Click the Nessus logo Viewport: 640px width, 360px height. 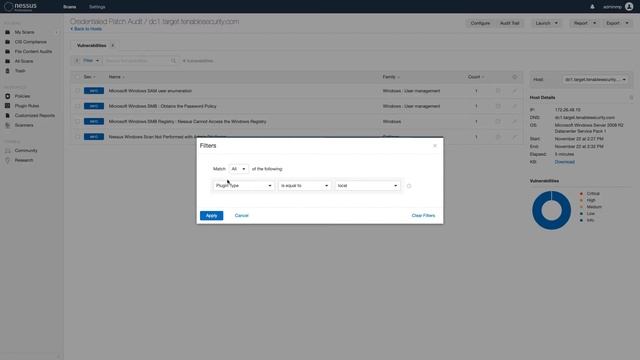tap(20, 7)
